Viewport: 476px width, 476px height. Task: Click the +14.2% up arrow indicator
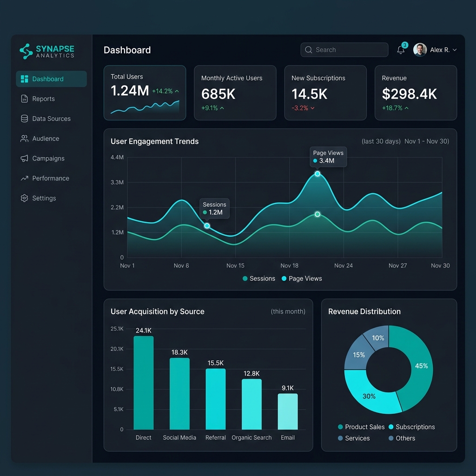[x=177, y=91]
